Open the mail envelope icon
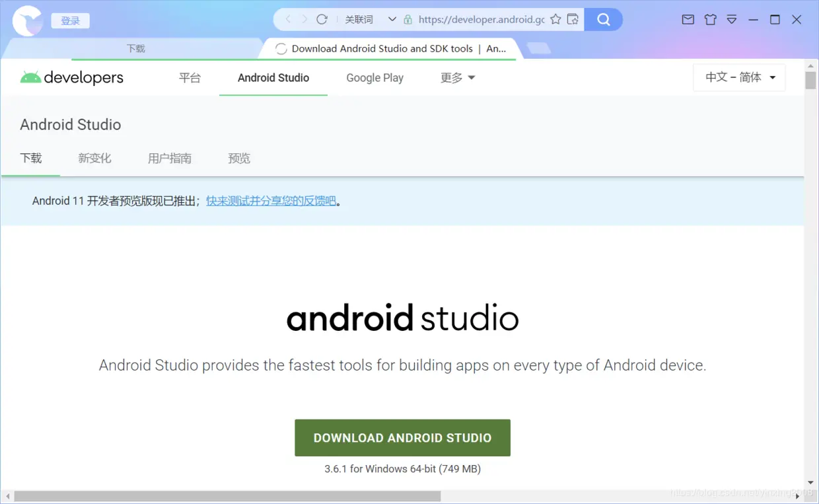The width and height of the screenshot is (819, 504). tap(688, 20)
